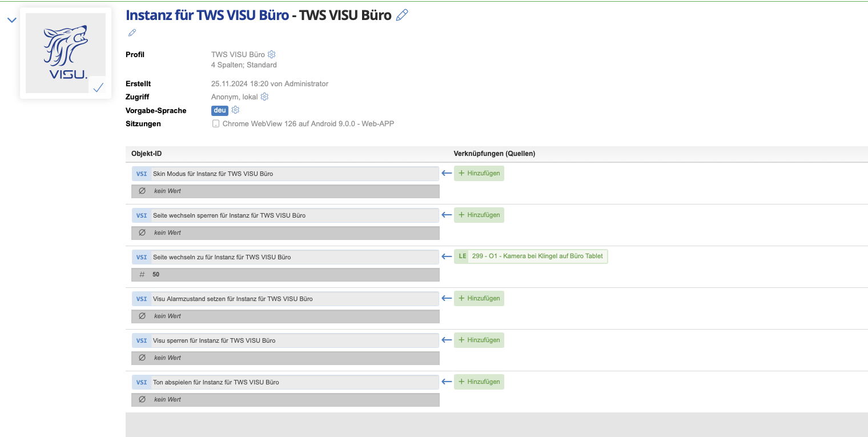The height and width of the screenshot is (437, 868).
Task: Open profile settings gear next to TWS VISU Büro
Action: tap(272, 55)
